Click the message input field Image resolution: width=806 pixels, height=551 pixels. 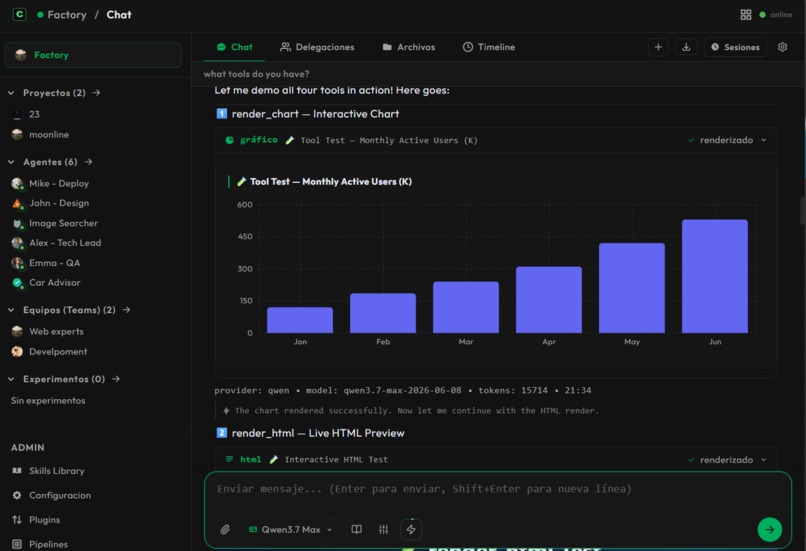coord(498,491)
